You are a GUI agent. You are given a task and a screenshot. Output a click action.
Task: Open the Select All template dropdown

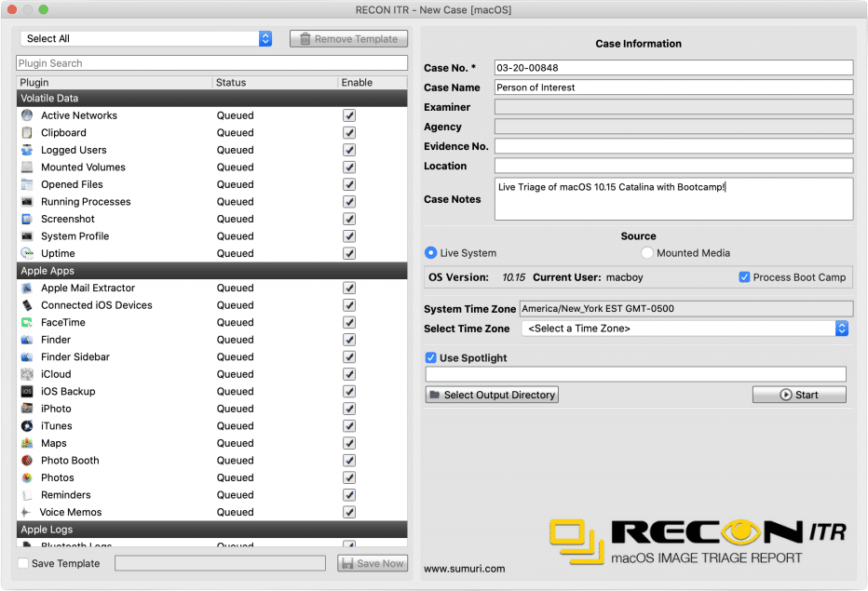144,39
